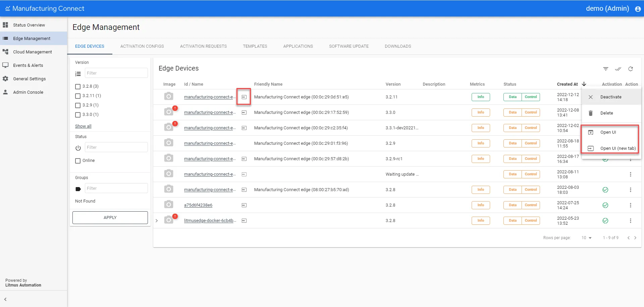Click camera image icon for version 3.3.0 row
Viewport: 644px width, 307px height.
click(x=169, y=112)
